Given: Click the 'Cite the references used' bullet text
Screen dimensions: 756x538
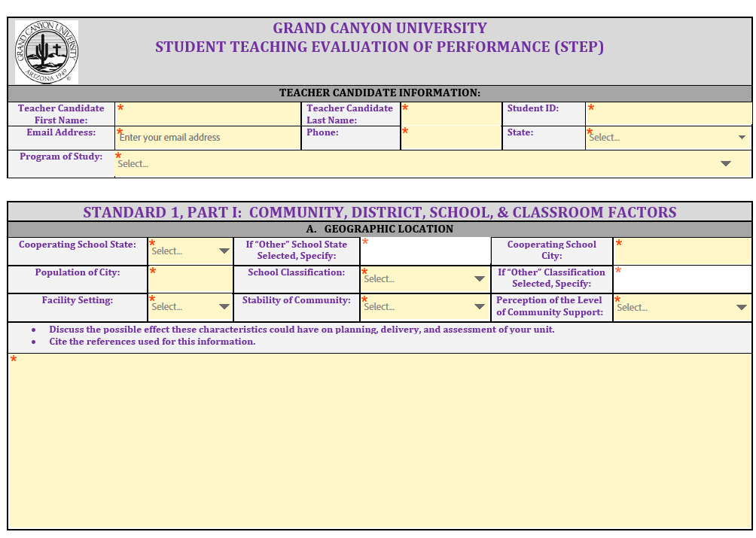Looking at the screenshot, I should (x=152, y=342).
